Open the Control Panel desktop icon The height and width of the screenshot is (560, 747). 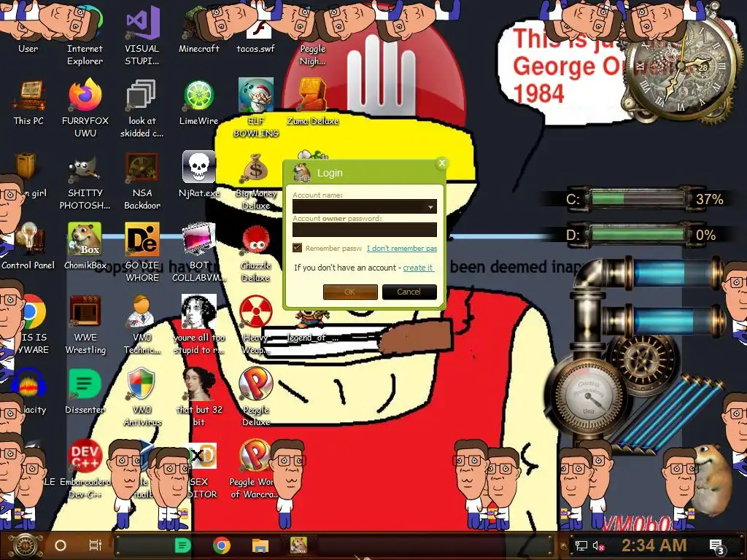coord(28,246)
